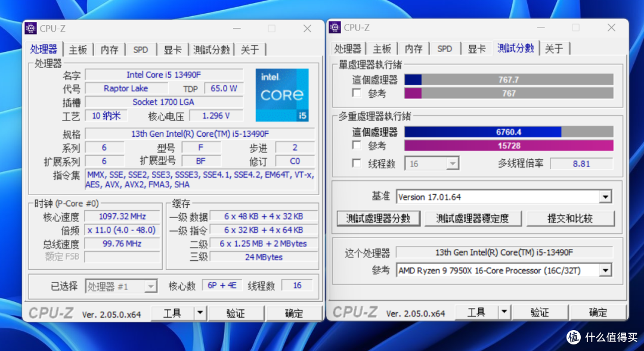644x351 pixels.
Task: Open SPD tab in the benchmark window
Action: pyautogui.click(x=445, y=49)
